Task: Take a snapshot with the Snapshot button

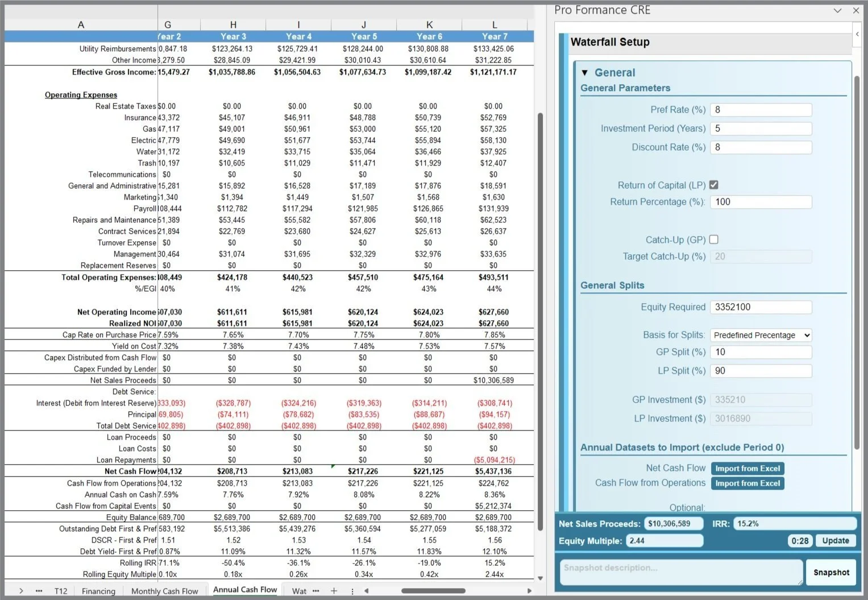Action: [x=831, y=572]
